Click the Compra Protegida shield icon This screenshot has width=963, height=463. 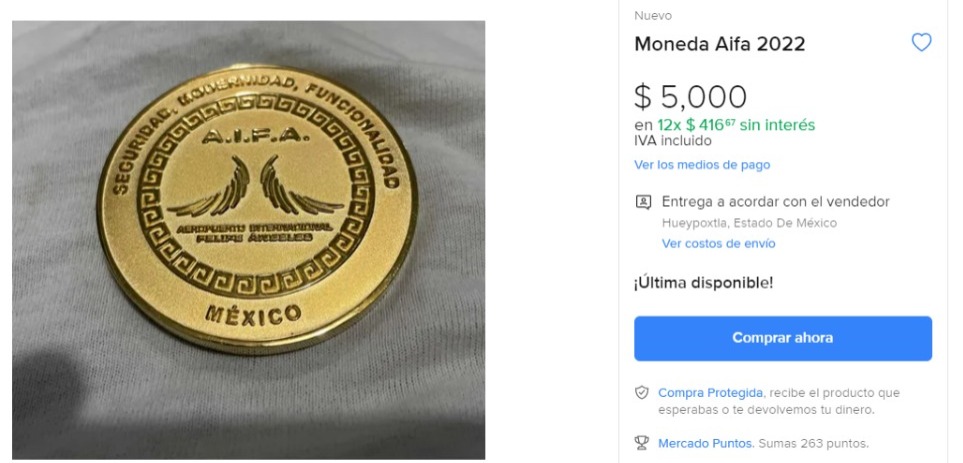click(x=642, y=393)
